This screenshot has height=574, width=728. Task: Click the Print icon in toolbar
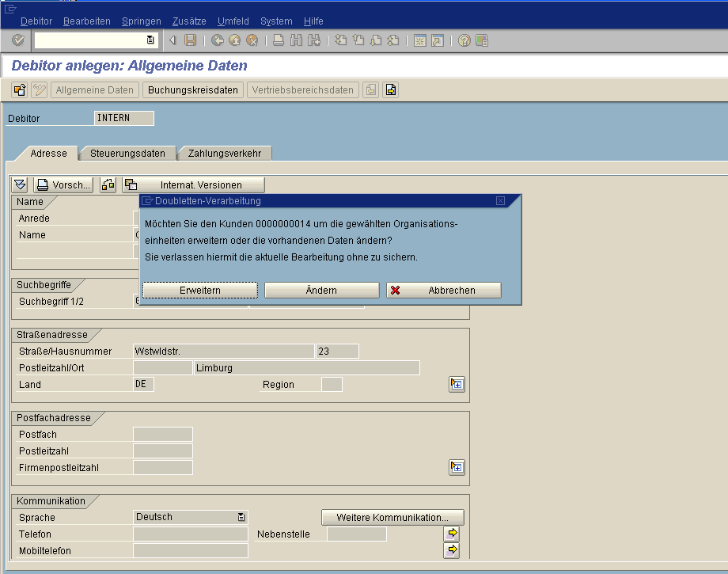coord(279,40)
